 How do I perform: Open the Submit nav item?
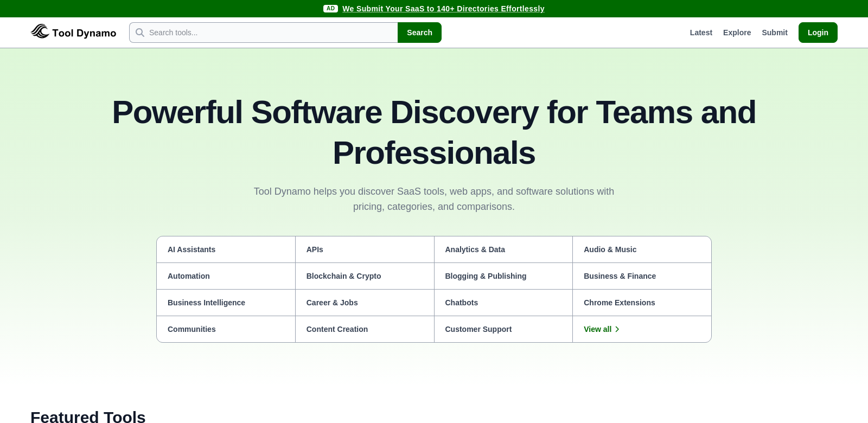(775, 33)
